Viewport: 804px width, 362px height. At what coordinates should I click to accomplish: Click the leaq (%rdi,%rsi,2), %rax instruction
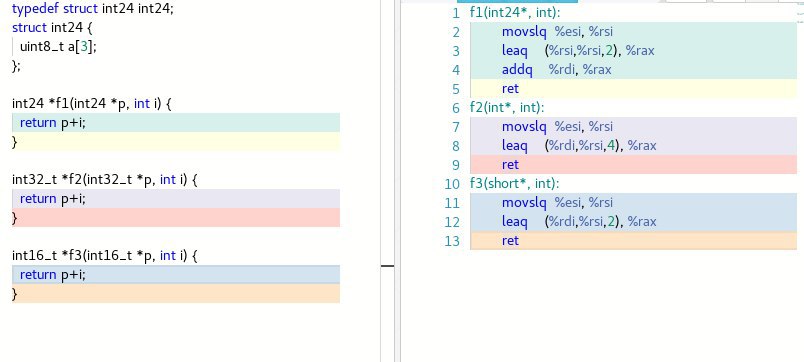pos(579,222)
